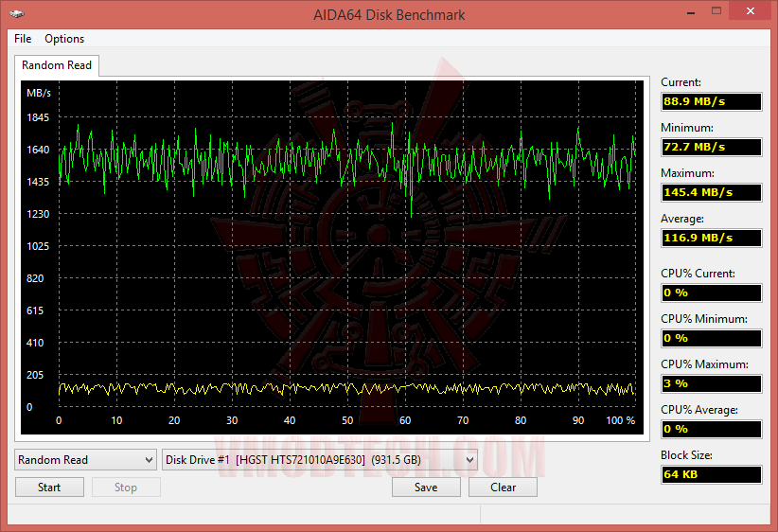Click the Maximum value 145.4 MB/s
Screen dimensions: 778x532
point(711,192)
